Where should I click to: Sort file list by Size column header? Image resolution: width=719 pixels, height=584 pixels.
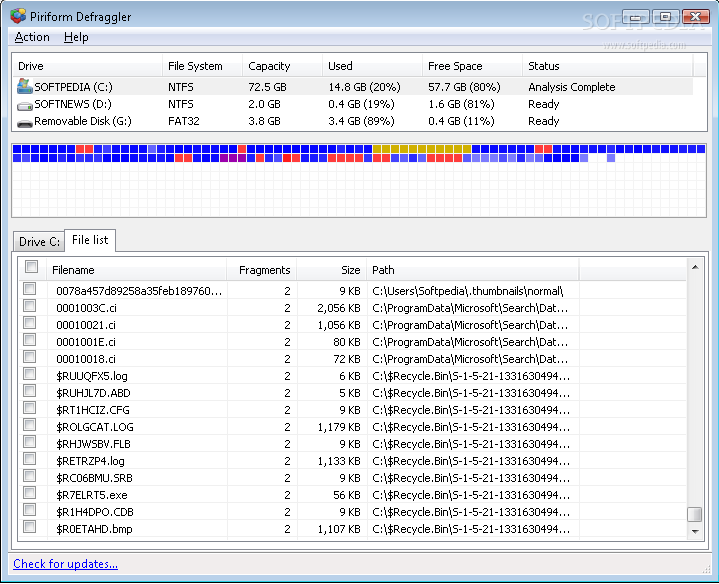pos(332,270)
